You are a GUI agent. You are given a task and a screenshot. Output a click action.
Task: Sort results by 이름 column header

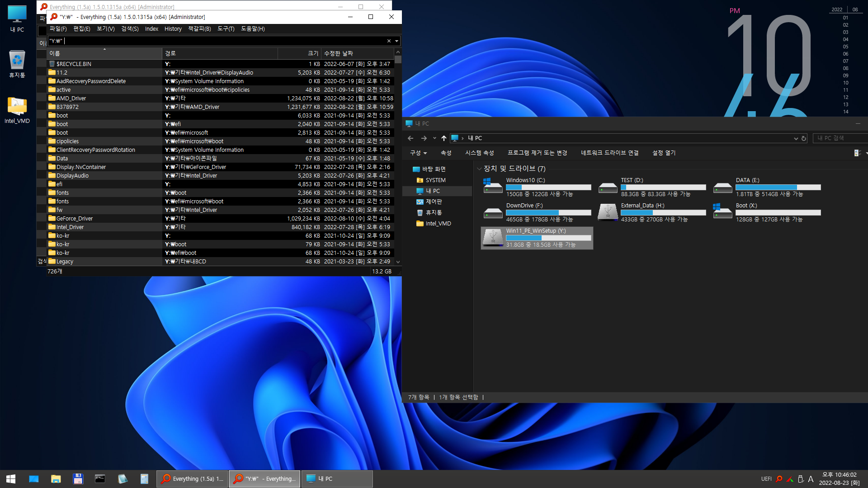[x=104, y=53]
